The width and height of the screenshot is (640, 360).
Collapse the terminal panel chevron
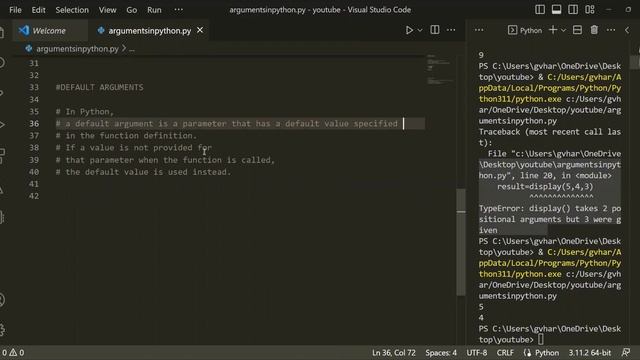(627, 30)
